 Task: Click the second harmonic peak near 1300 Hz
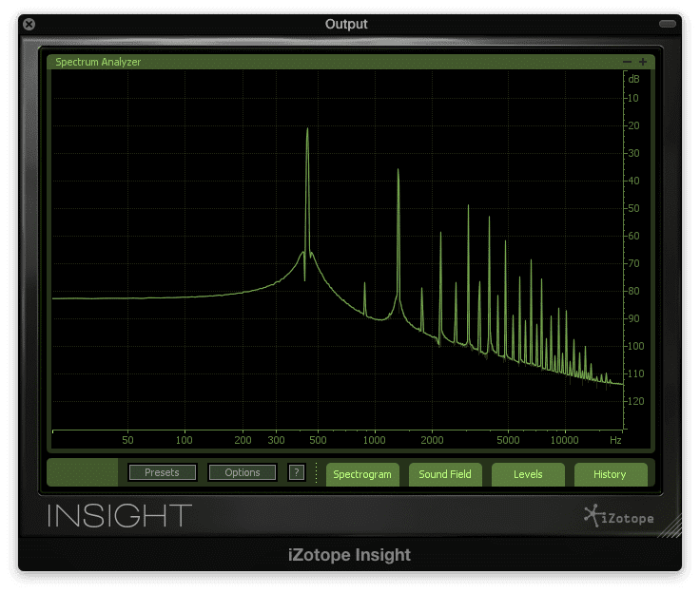[399, 170]
